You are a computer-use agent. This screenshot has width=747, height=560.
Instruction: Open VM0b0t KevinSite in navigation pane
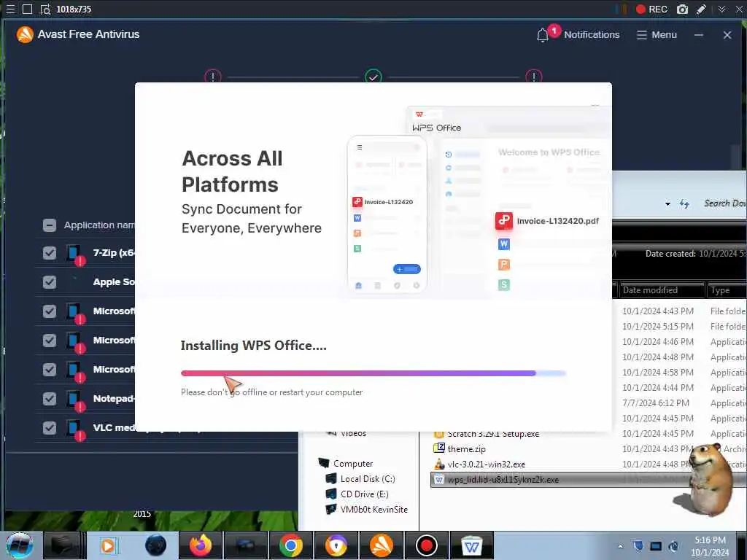(x=374, y=509)
